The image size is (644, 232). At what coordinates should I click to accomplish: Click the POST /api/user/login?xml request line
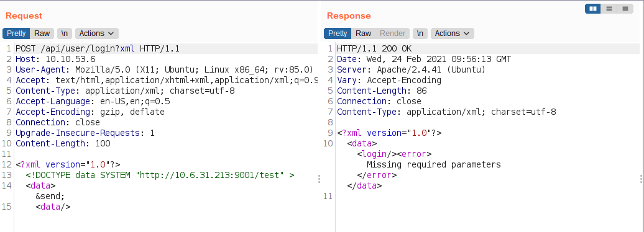pyautogui.click(x=98, y=49)
